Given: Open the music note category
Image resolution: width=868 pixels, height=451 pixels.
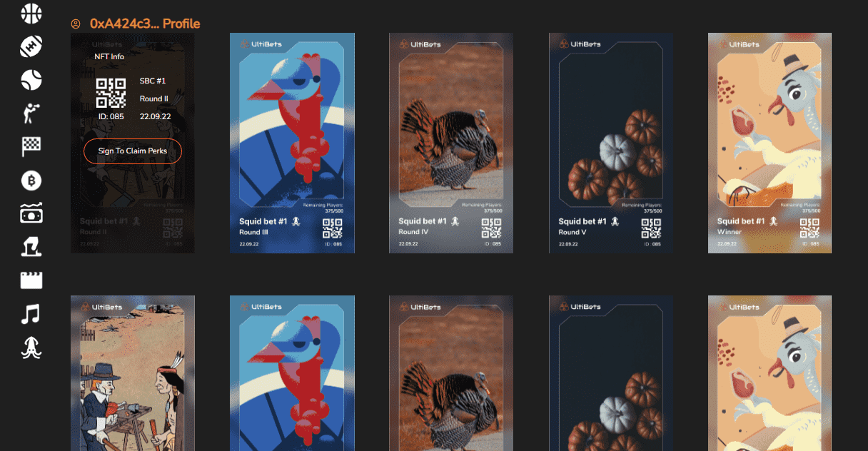Looking at the screenshot, I should pos(31,314).
